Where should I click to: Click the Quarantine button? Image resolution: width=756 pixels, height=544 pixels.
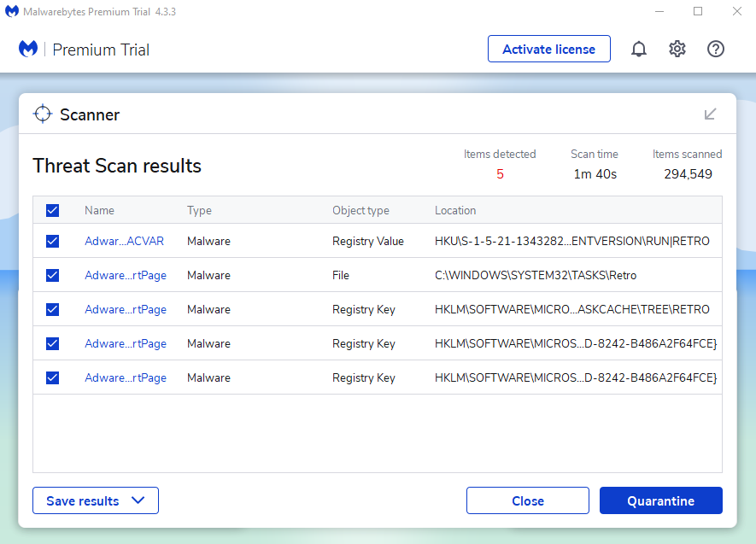[x=660, y=500]
